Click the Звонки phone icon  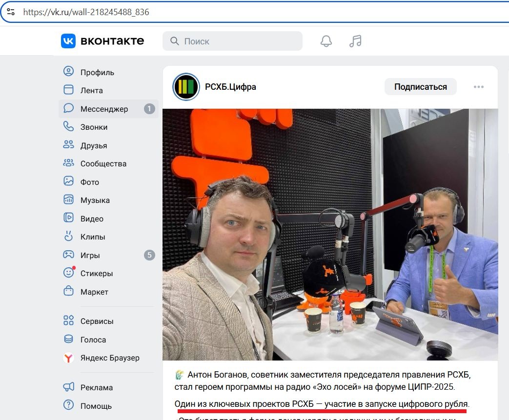(x=68, y=126)
